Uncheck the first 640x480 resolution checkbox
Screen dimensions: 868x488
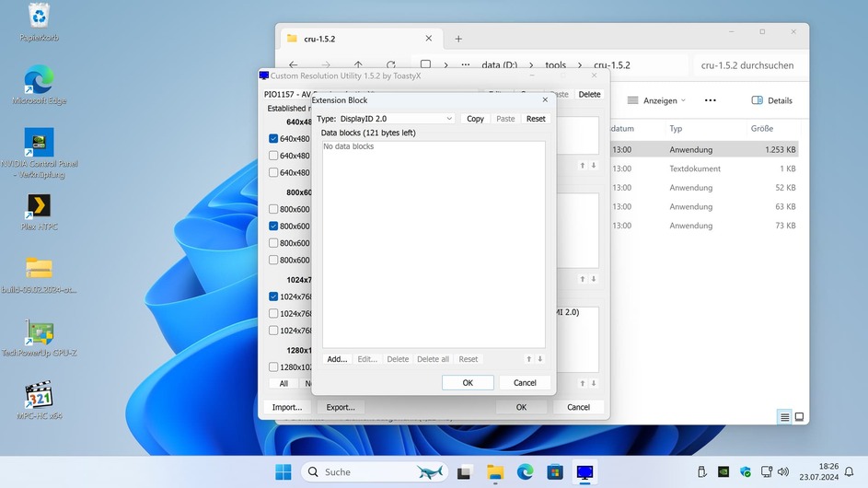point(273,139)
